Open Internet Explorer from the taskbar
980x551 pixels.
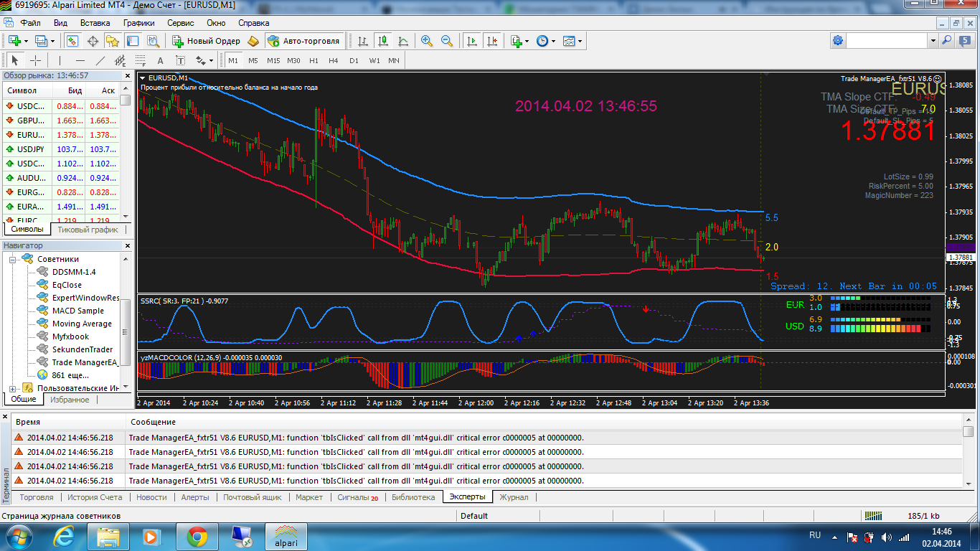coord(65,536)
